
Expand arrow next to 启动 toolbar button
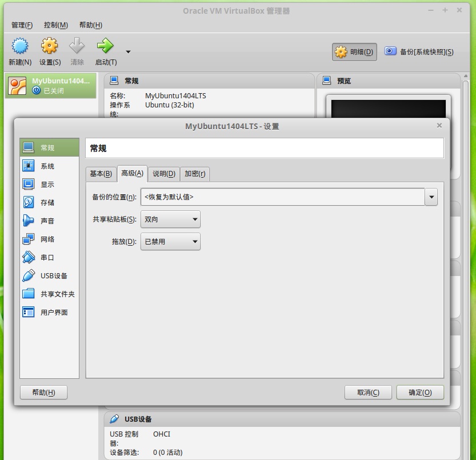[x=128, y=51]
